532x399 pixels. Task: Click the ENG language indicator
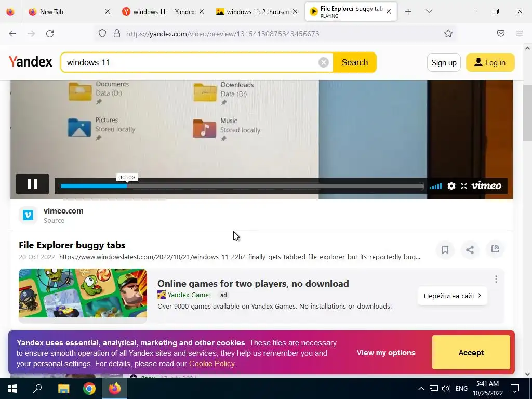461,389
